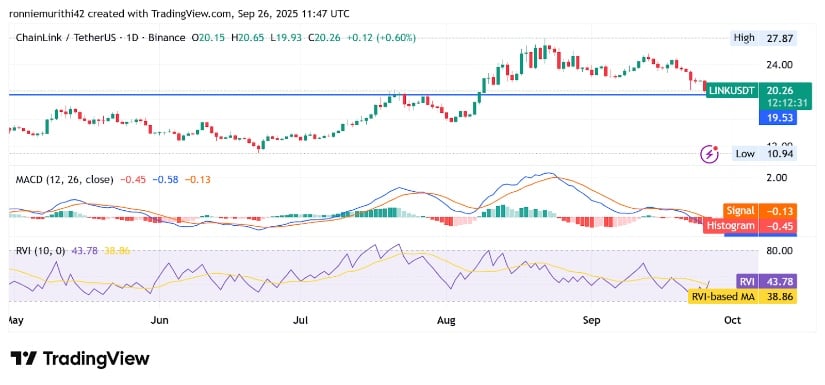Click the 80.00 RVI axis label

pos(780,250)
